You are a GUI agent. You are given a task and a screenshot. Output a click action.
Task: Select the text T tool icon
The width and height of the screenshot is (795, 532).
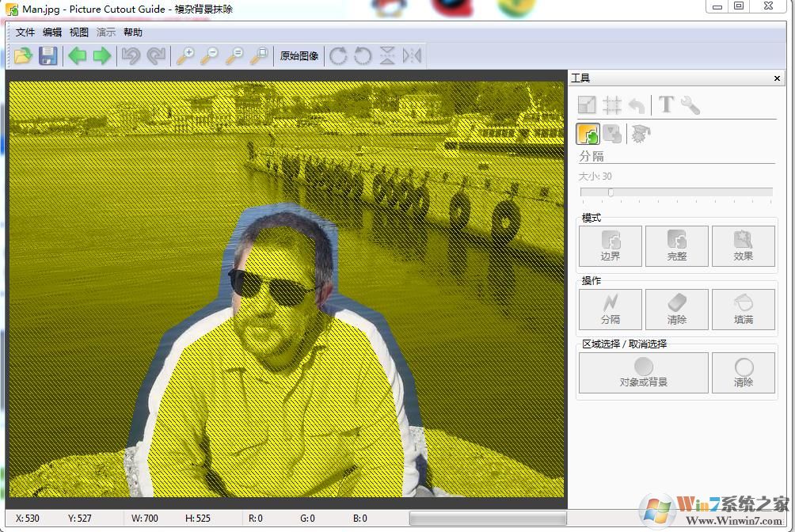click(x=666, y=104)
